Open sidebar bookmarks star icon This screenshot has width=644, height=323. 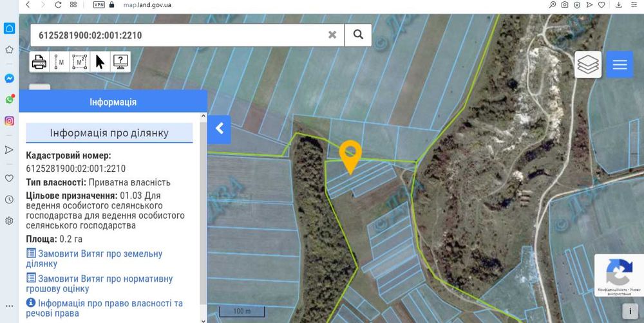(x=9, y=50)
